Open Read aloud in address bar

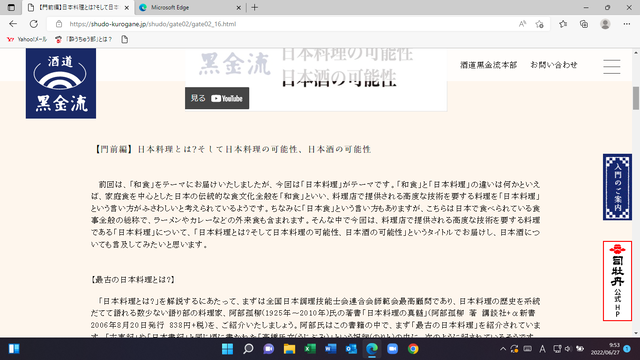(x=522, y=24)
